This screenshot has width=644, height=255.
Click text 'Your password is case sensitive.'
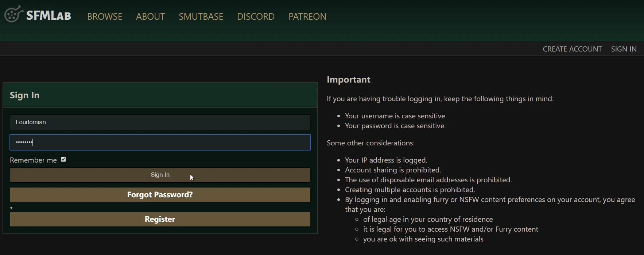[395, 126]
